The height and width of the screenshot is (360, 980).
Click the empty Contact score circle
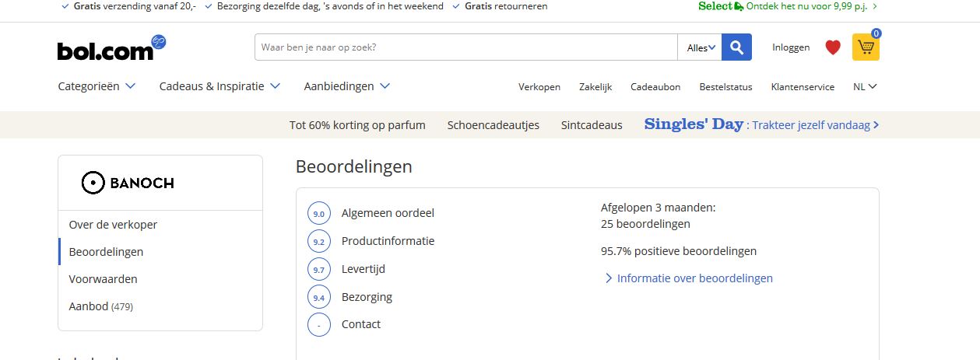coord(319,324)
